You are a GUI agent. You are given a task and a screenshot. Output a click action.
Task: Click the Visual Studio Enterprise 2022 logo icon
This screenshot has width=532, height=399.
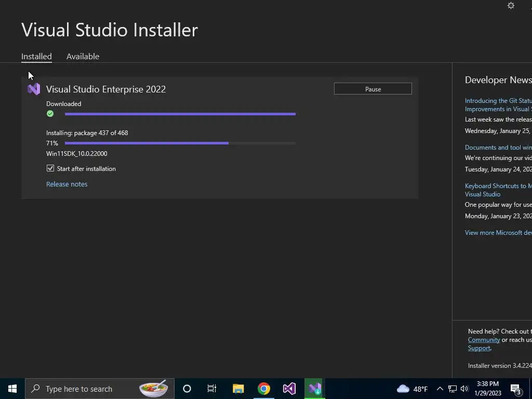(34, 89)
